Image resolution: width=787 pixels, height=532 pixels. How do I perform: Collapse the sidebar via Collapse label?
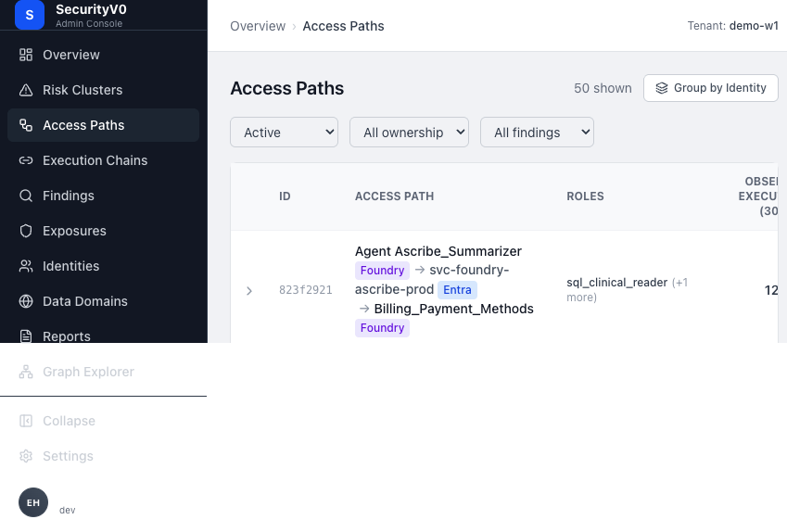pos(69,421)
